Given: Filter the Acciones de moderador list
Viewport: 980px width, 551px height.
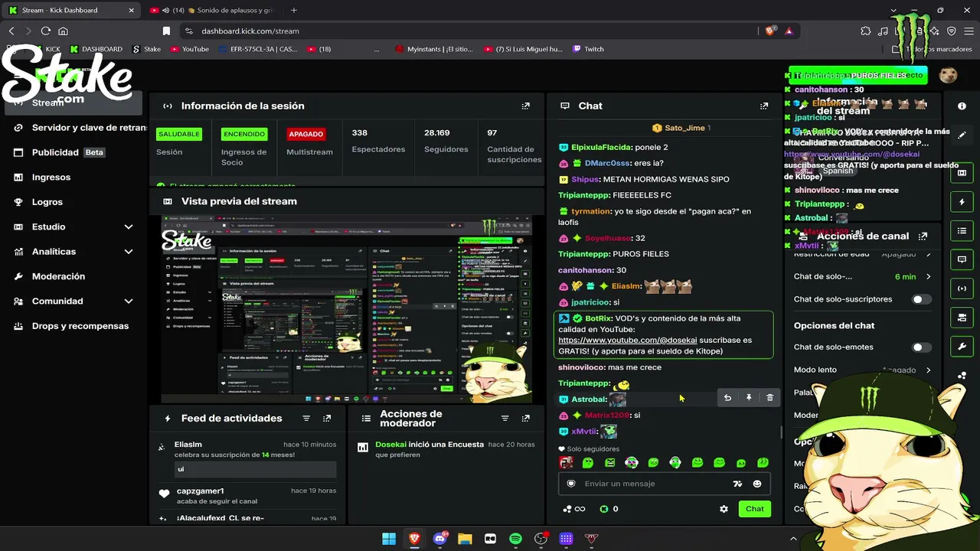Looking at the screenshot, I should pos(505,419).
